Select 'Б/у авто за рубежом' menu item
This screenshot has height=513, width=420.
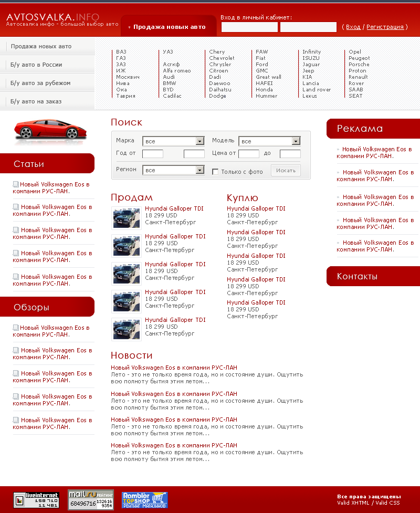pos(40,83)
